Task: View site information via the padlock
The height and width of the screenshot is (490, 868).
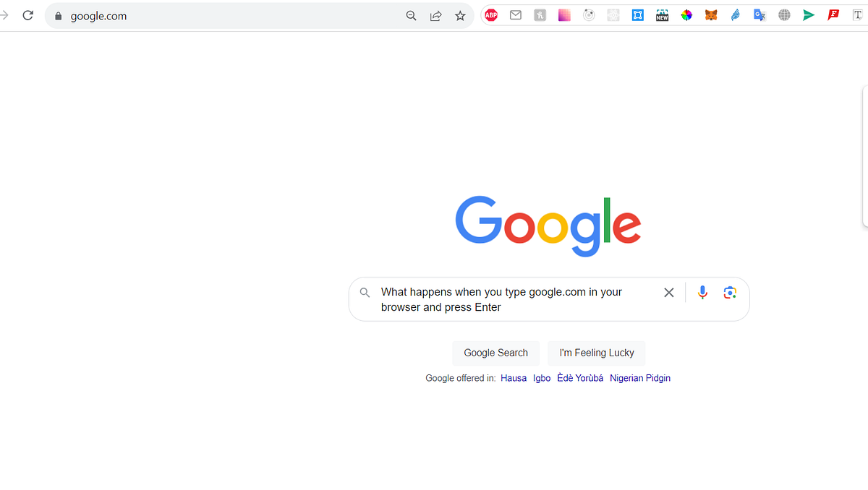Action: (58, 14)
